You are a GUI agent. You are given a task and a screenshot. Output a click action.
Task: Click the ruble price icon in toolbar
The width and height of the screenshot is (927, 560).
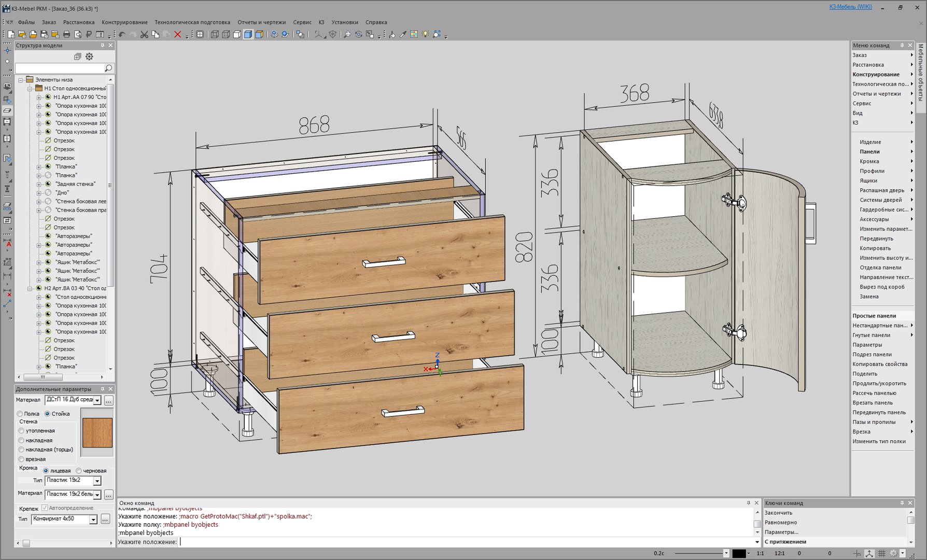point(89,34)
